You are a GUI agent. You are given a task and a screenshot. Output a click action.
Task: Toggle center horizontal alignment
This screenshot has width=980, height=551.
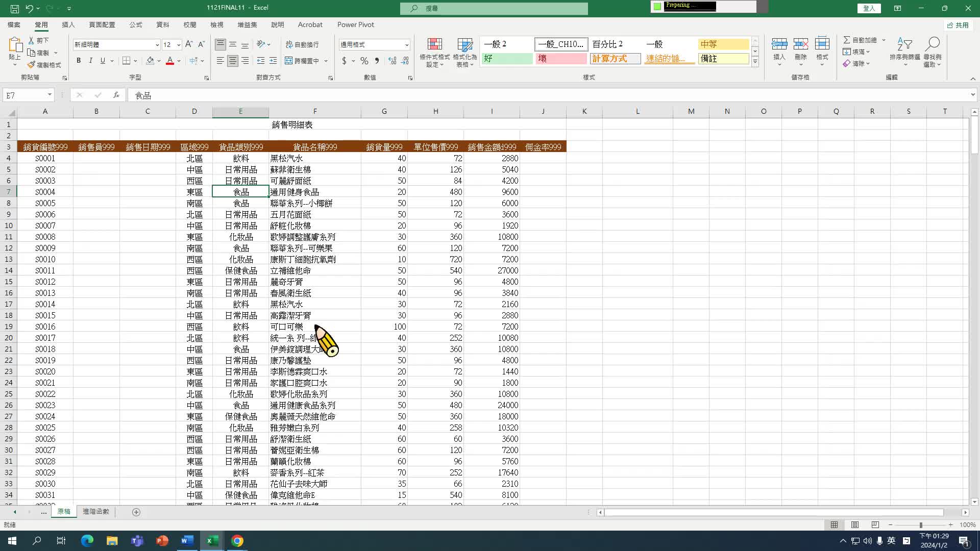tap(233, 61)
